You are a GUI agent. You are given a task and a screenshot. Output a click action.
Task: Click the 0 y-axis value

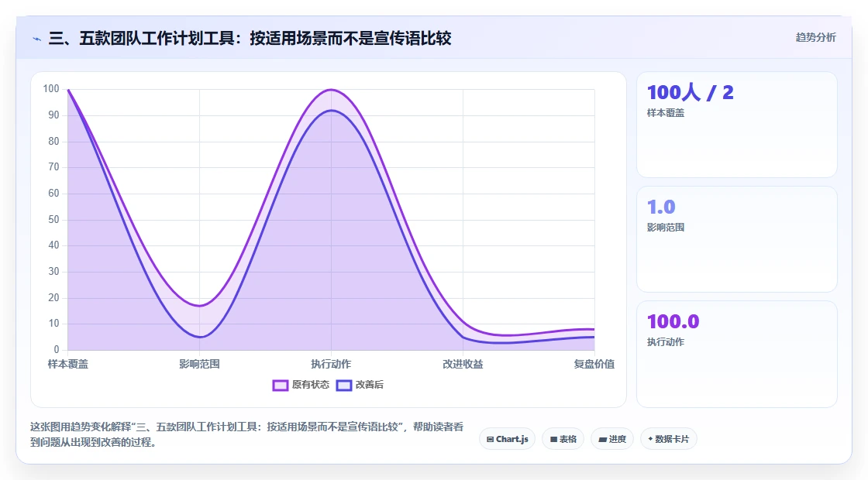coord(57,349)
